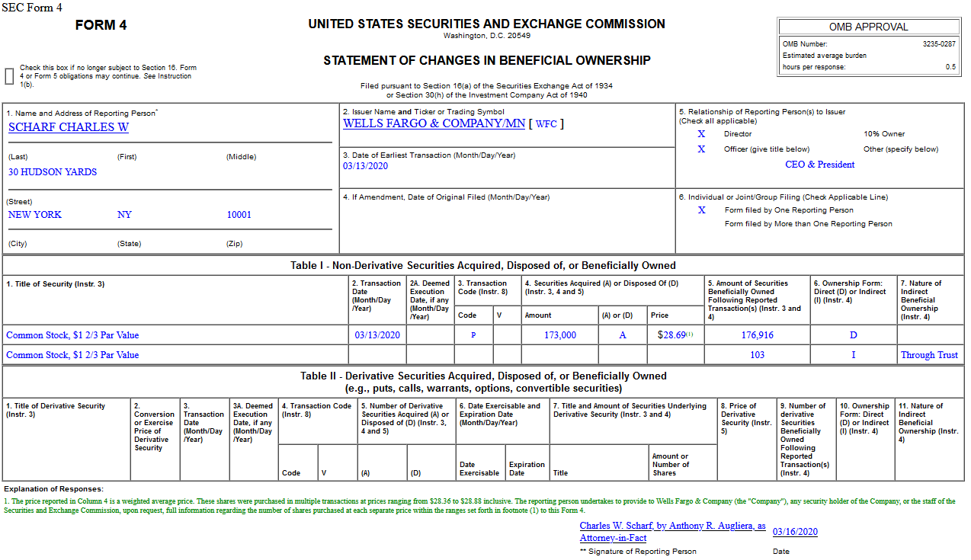Click the Table II section heading
Screen dimensions: 971x560
[483, 382]
